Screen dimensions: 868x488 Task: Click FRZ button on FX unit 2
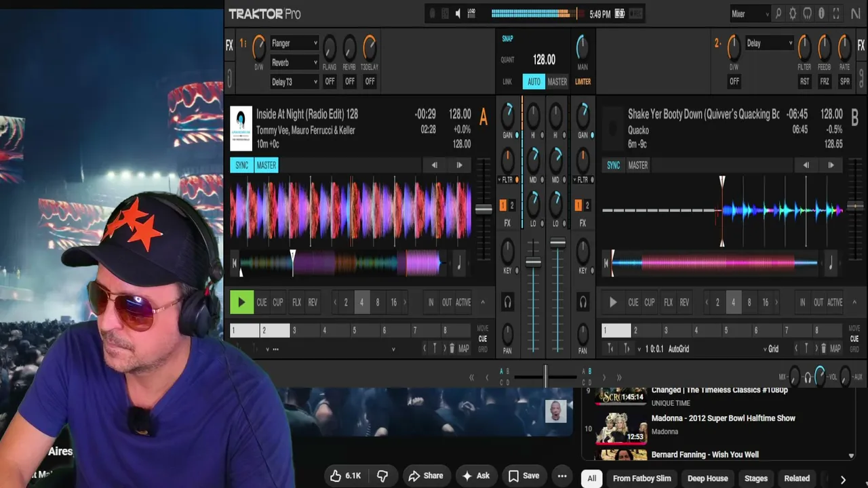tap(825, 81)
